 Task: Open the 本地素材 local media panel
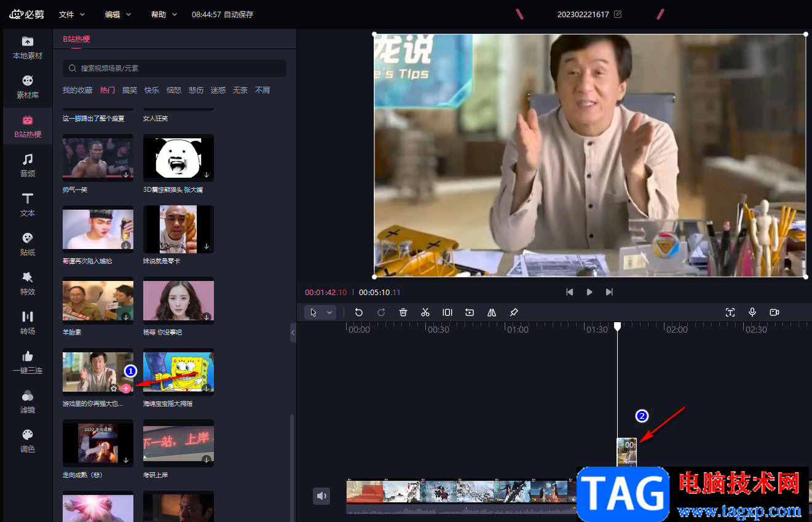click(x=28, y=47)
